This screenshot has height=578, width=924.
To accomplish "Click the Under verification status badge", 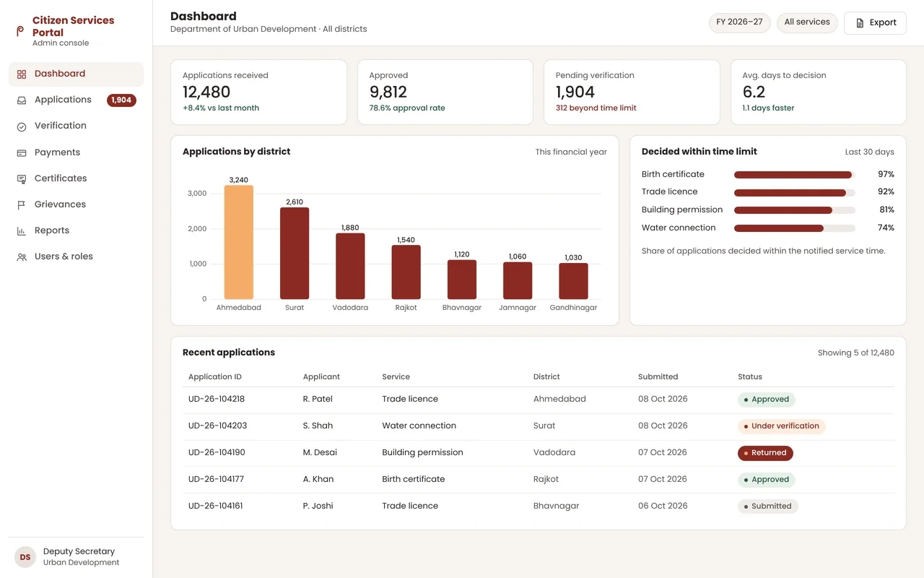I will click(x=781, y=426).
